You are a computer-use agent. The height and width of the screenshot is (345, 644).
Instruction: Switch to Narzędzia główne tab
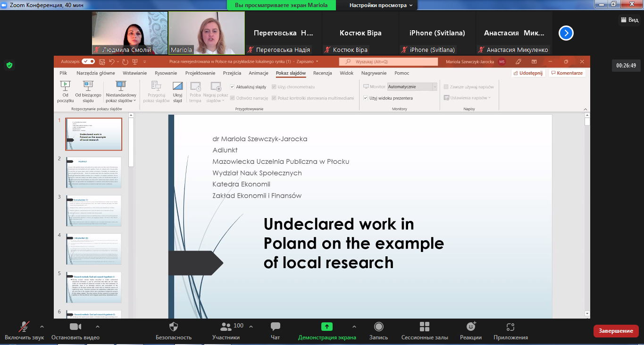click(96, 73)
